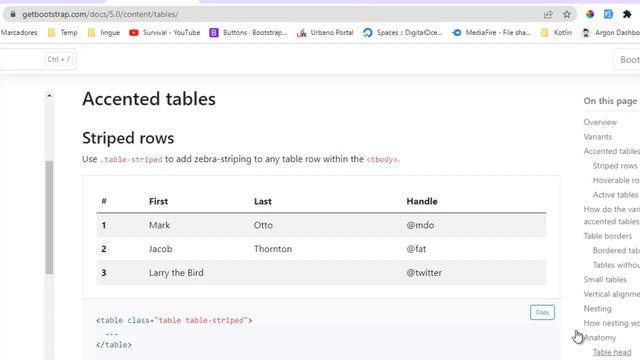Click the share page icon in address bar

[548, 14]
